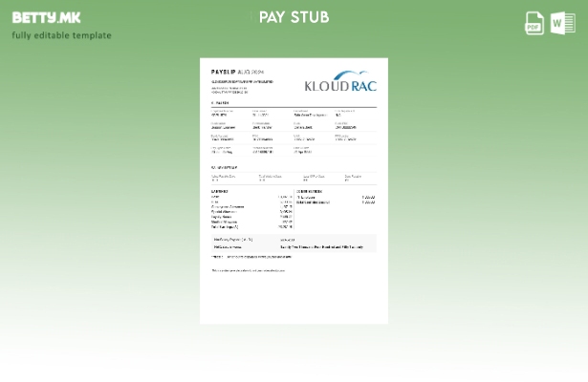Click the PDF file format icon
The image size is (588, 382).
coord(534,23)
